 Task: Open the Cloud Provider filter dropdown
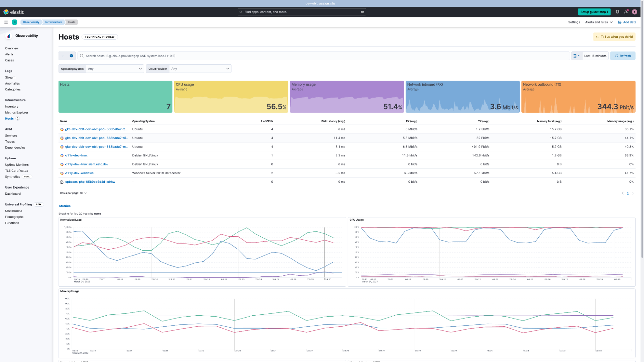(x=200, y=69)
